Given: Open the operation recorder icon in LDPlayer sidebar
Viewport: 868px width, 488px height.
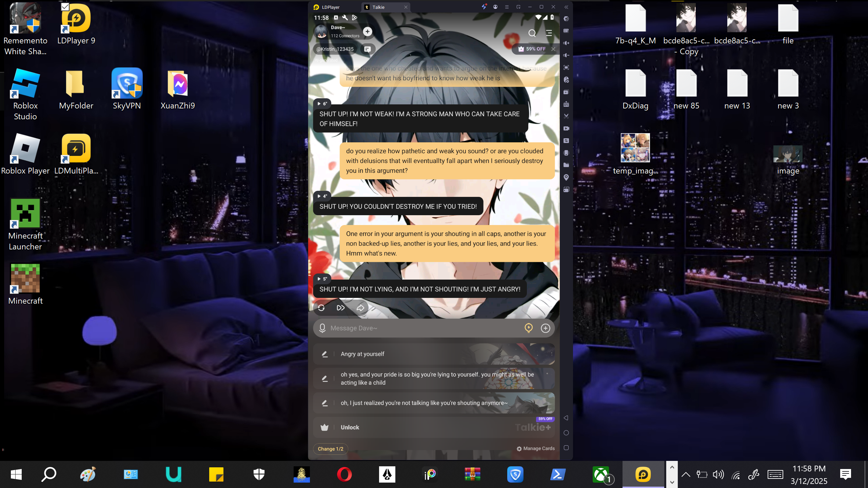Looking at the screenshot, I should [566, 80].
